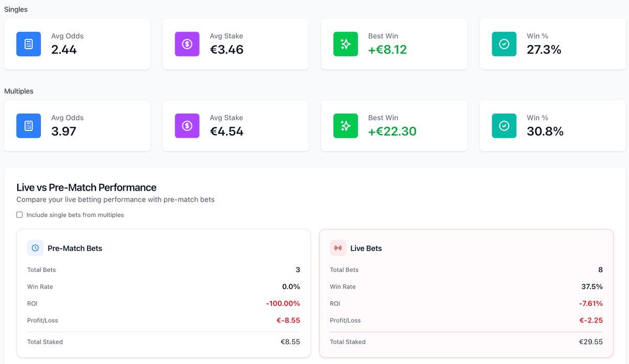Select the Multiples Best Win +€22.30 value

pos(392,131)
